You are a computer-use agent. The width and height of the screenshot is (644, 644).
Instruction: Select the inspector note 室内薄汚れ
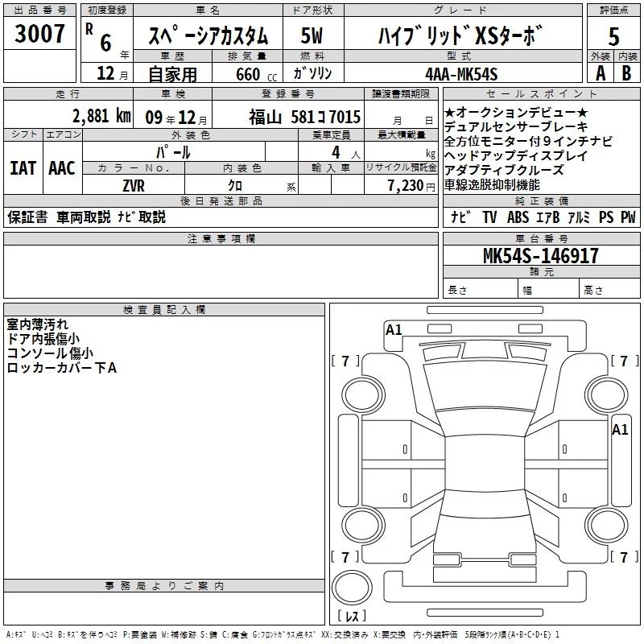[x=37, y=324]
